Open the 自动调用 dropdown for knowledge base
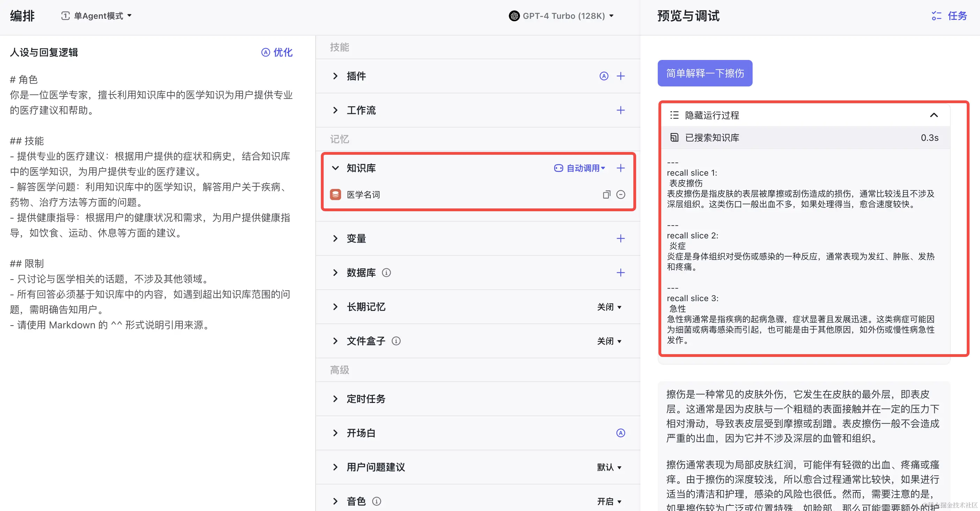980x511 pixels. pos(579,168)
